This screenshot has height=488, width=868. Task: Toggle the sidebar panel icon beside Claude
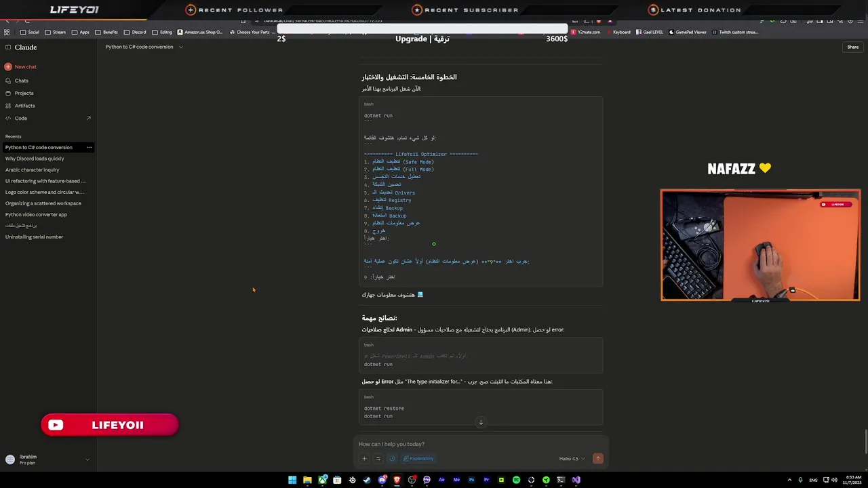coord(8,47)
